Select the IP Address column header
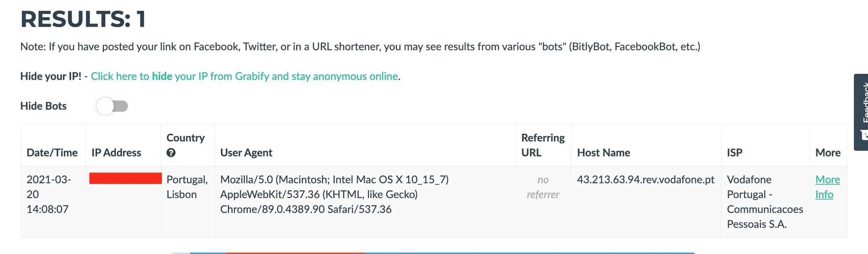The height and width of the screenshot is (254, 868). tap(116, 152)
